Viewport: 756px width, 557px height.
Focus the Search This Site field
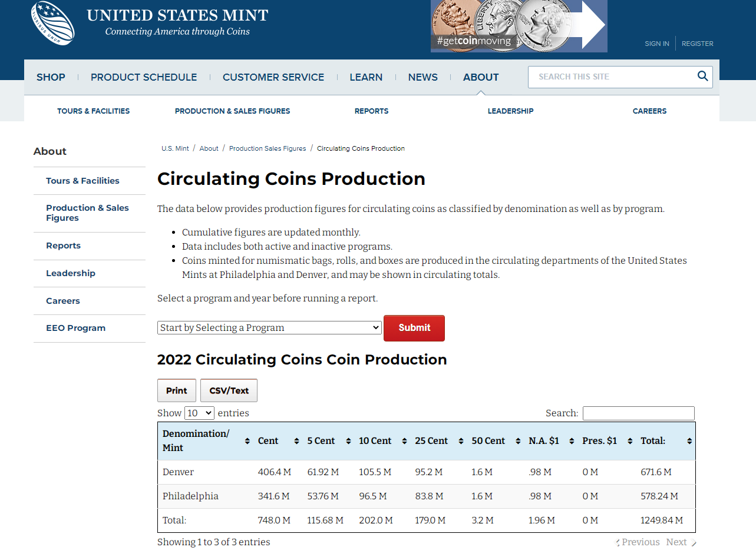[613, 77]
